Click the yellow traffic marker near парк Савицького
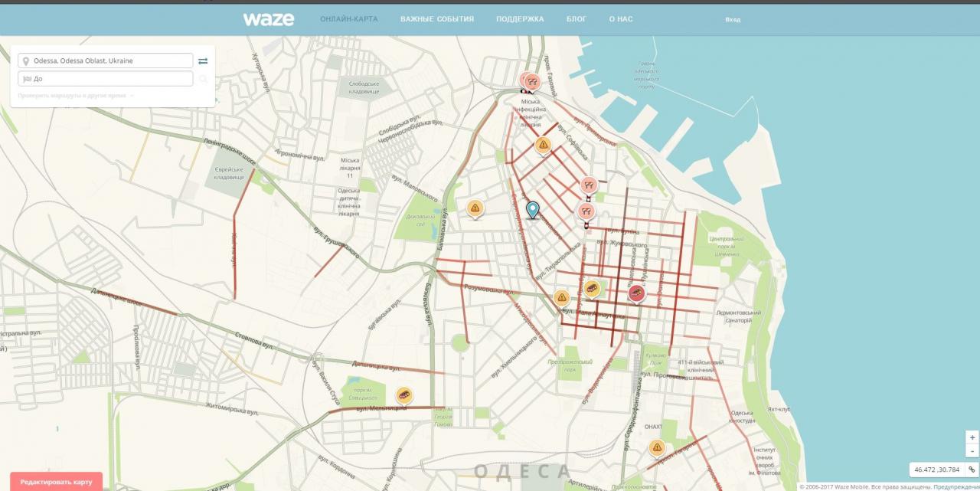The height and width of the screenshot is (491, 980). [x=404, y=394]
